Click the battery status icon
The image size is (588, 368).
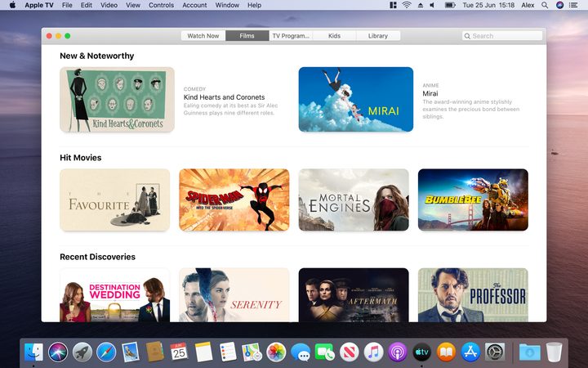click(450, 5)
